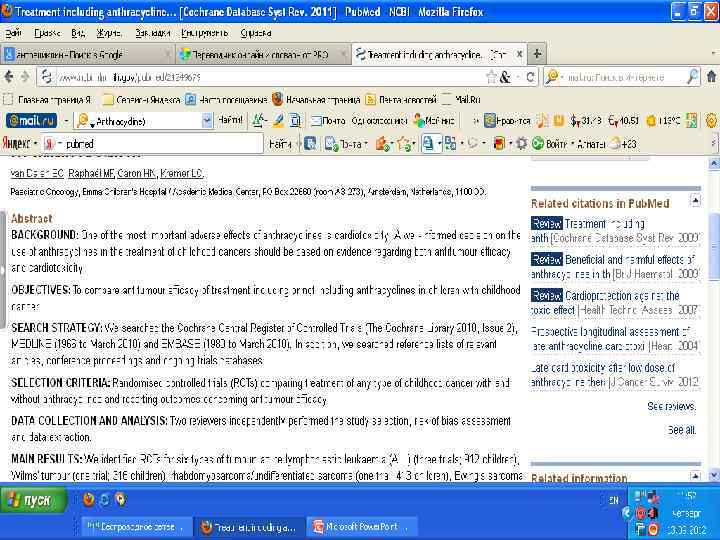
Task: Open the euro exchange rate 40.51 indicator
Action: (x=624, y=121)
